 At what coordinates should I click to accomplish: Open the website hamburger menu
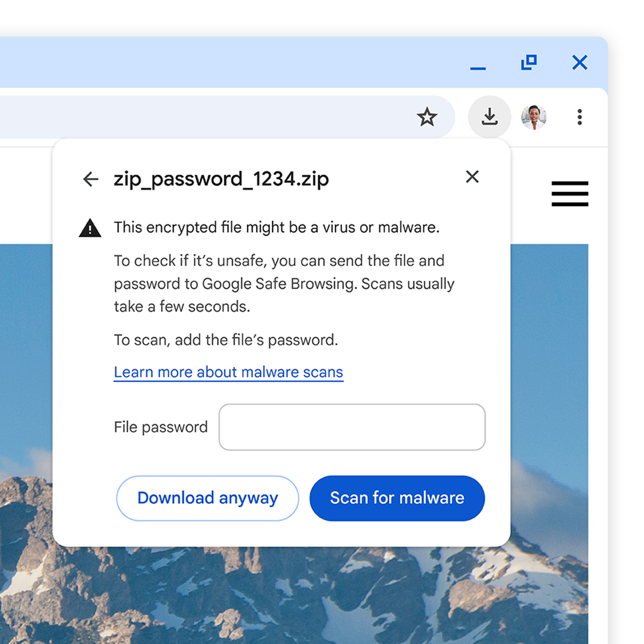[569, 194]
